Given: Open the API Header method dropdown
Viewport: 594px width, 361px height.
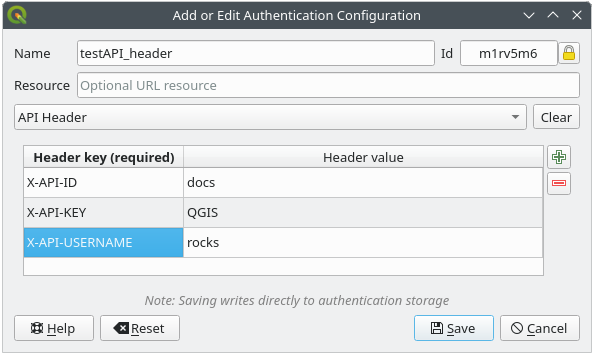Looking at the screenshot, I should pos(270,117).
